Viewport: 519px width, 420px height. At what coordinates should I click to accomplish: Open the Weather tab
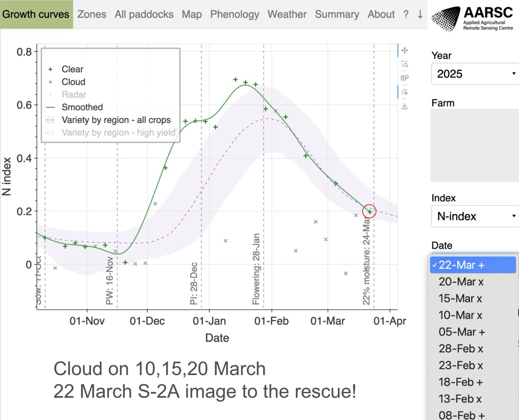click(287, 14)
